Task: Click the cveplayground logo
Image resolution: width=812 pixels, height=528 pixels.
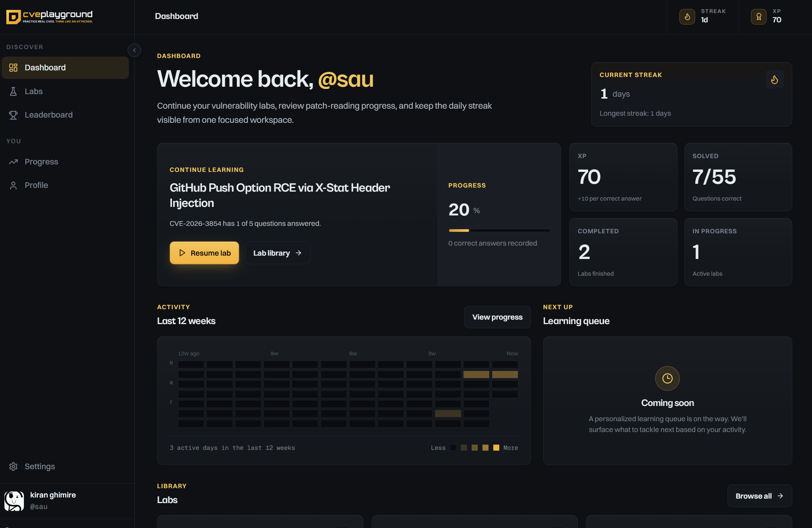Action: pos(50,17)
